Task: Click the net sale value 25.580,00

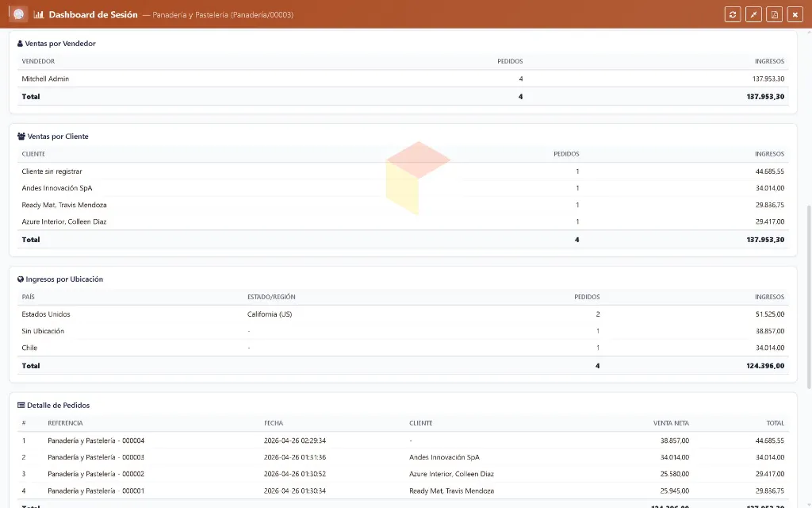Action: 674,474
